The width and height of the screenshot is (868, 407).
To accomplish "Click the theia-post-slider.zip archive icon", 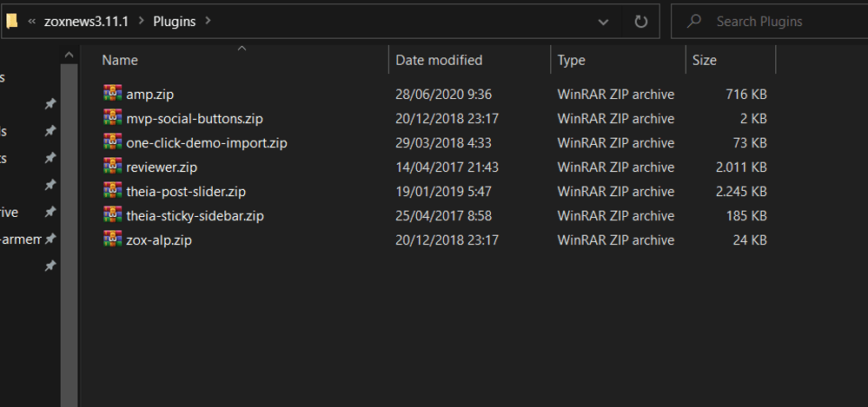I will 112,191.
